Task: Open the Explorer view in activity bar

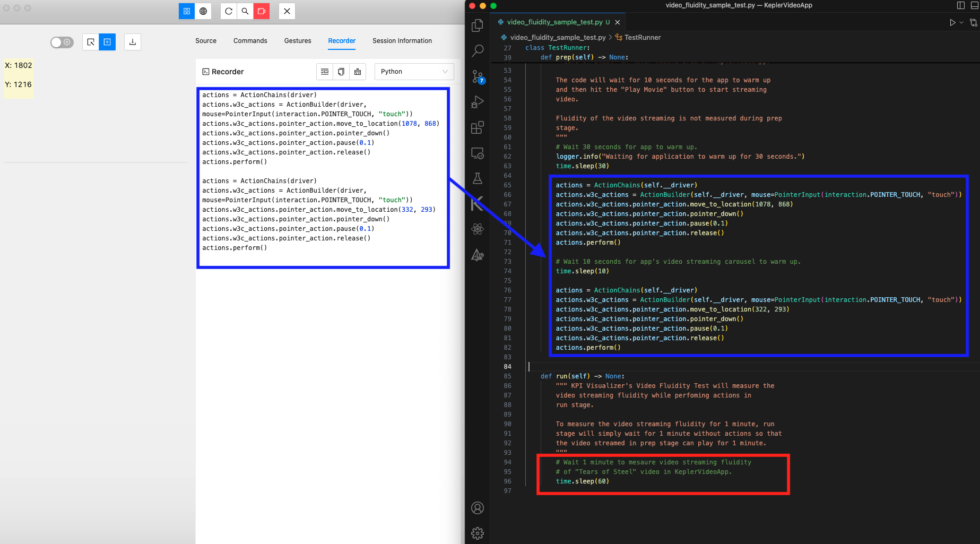Action: click(478, 25)
